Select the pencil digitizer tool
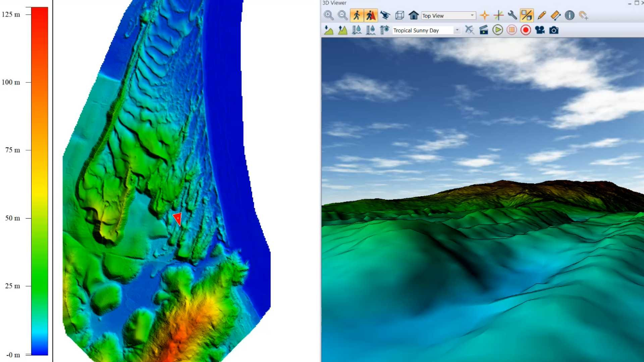The height and width of the screenshot is (362, 644). coord(541,15)
